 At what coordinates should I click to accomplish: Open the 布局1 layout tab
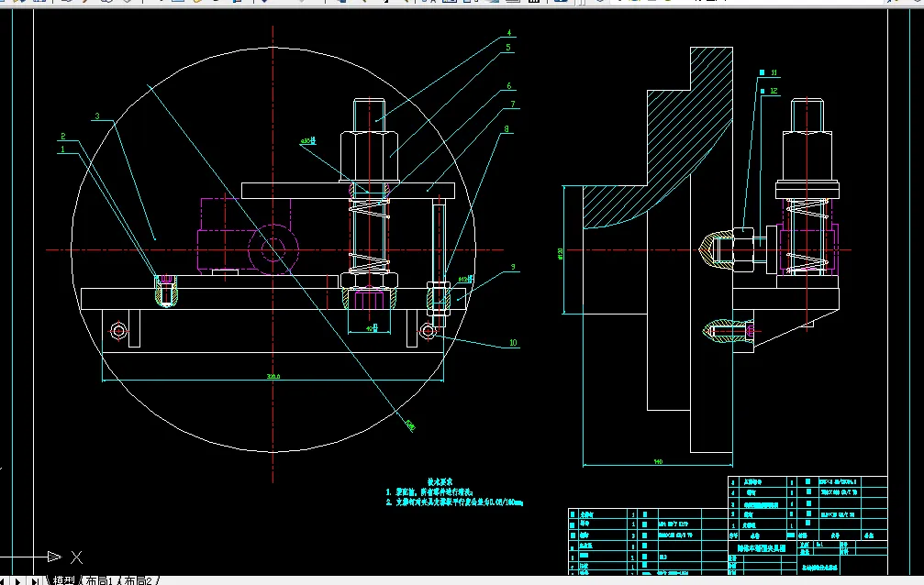[98, 580]
